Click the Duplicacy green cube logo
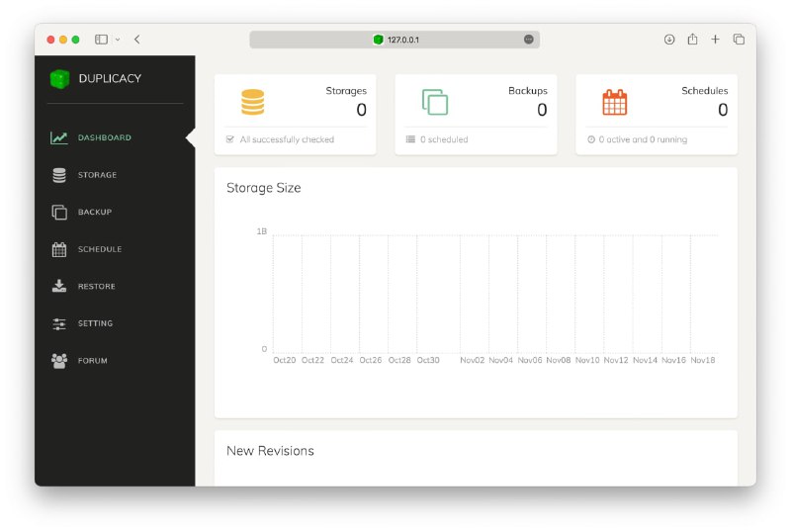791x532 pixels. pyautogui.click(x=59, y=78)
